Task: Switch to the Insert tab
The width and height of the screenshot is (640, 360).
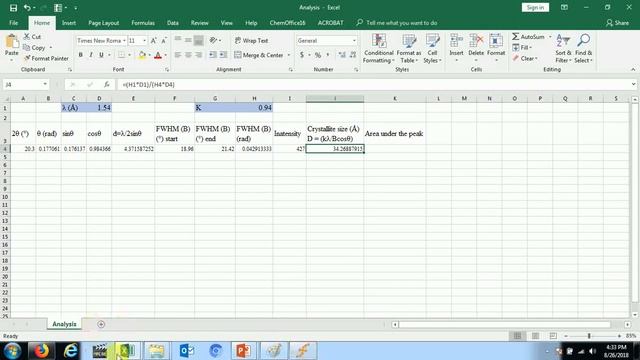Action: [x=69, y=23]
